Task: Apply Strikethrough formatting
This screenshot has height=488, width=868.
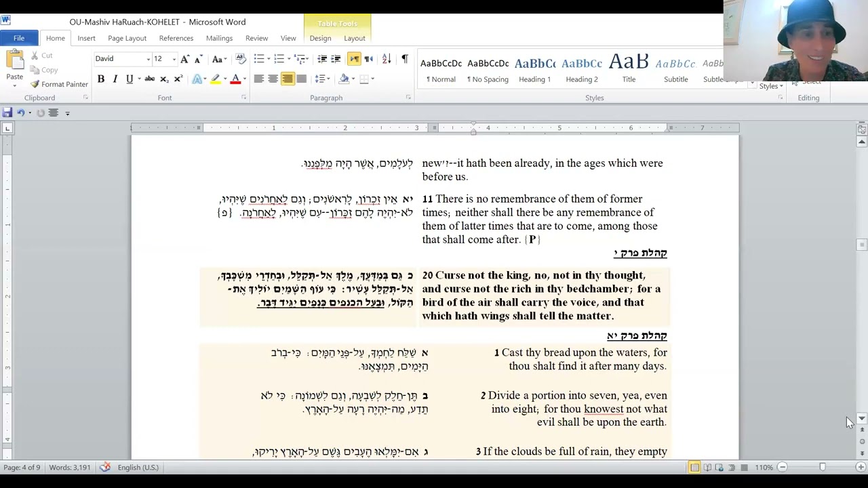Action: [149, 79]
